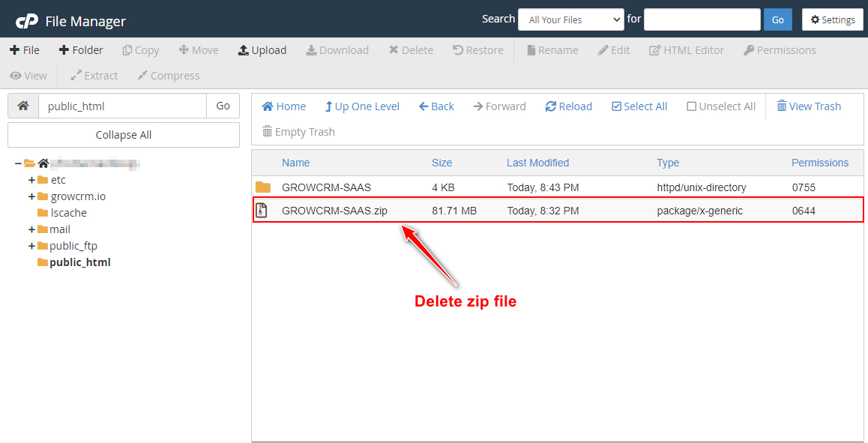The height and width of the screenshot is (443, 868).
Task: Check Select All files
Action: point(639,106)
